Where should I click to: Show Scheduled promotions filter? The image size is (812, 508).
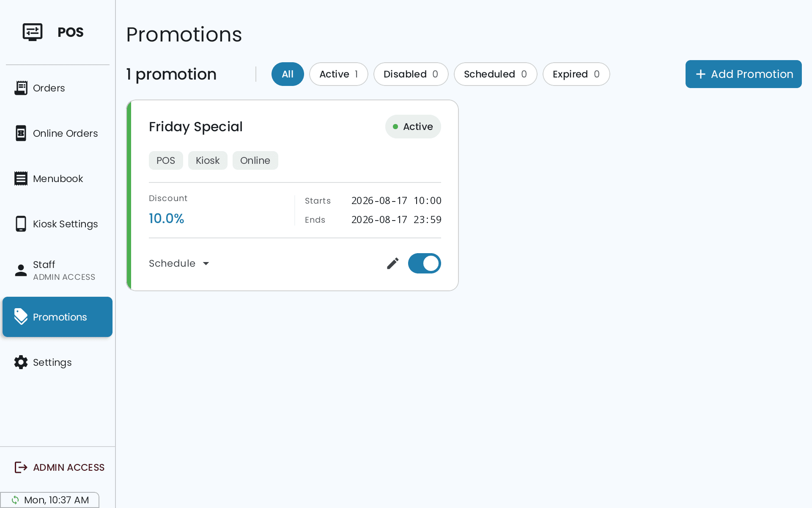(x=496, y=74)
